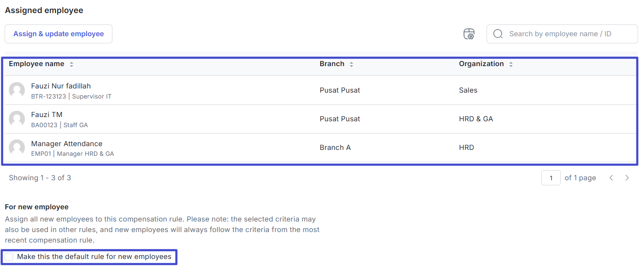Select the Fauzi TM employee name

click(47, 115)
